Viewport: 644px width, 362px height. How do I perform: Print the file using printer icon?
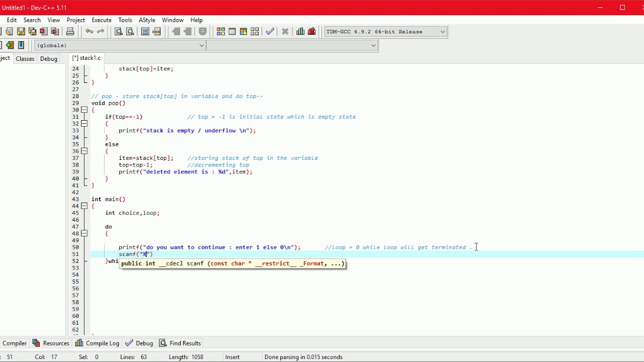pyautogui.click(x=70, y=32)
